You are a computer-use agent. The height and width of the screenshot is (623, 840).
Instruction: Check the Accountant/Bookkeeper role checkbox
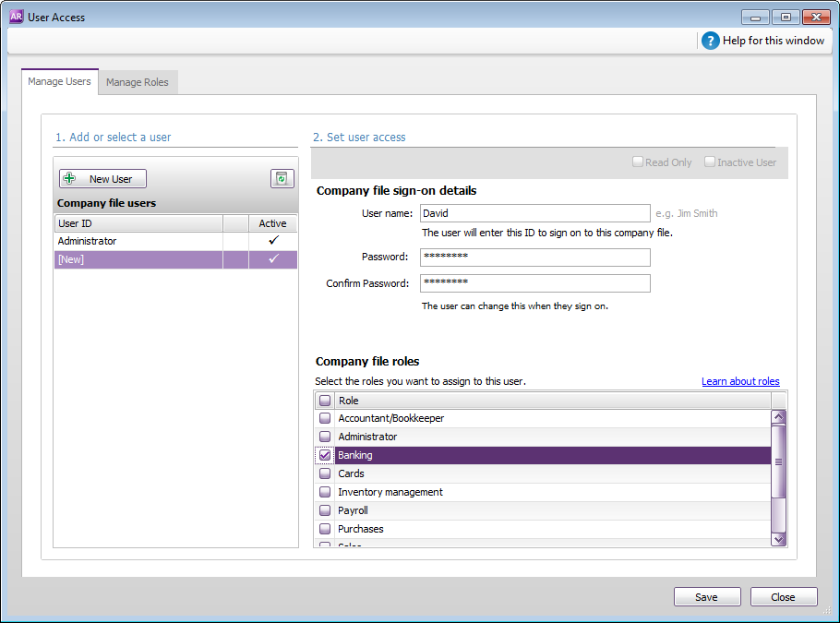pyautogui.click(x=325, y=418)
